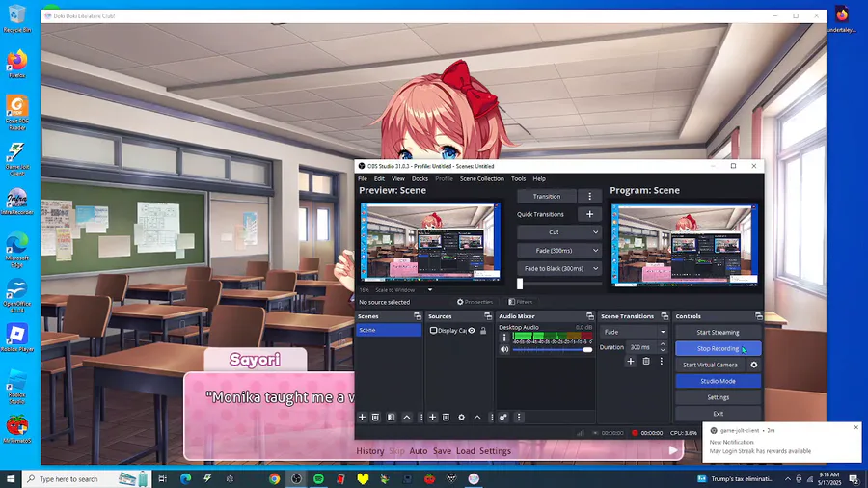868x488 pixels.
Task: Delete scene transition with trash icon
Action: pyautogui.click(x=646, y=362)
